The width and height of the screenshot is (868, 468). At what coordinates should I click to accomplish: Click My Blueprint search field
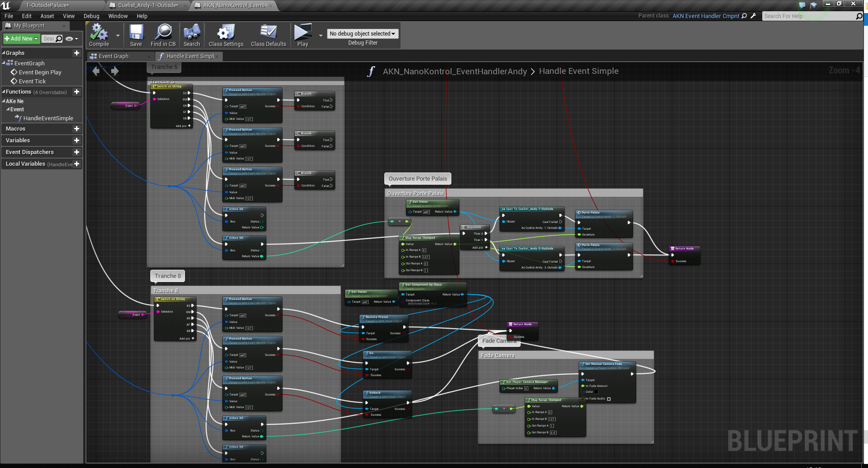pos(49,39)
